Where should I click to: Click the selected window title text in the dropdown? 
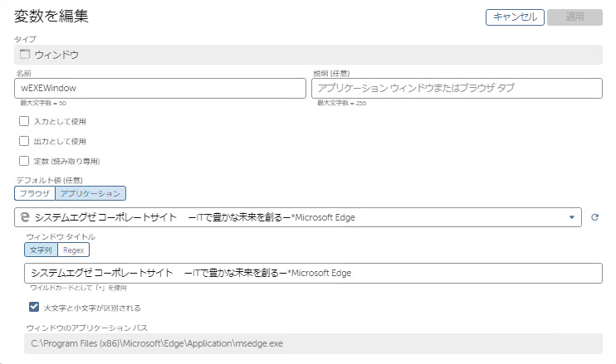tap(195, 217)
